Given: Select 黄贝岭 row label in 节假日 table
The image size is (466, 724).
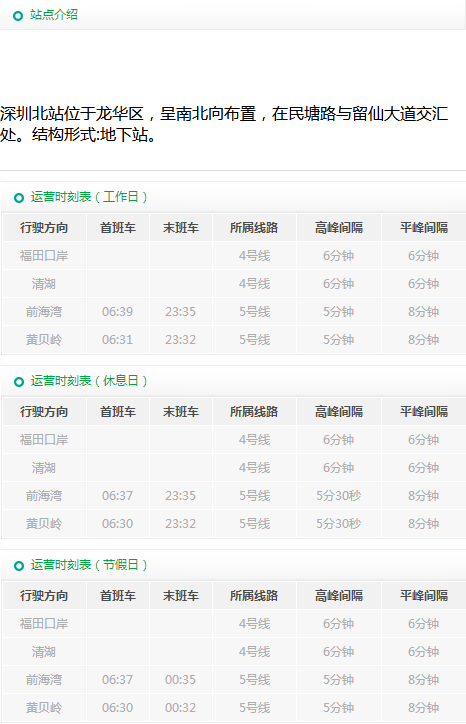Looking at the screenshot, I should pyautogui.click(x=44, y=708).
